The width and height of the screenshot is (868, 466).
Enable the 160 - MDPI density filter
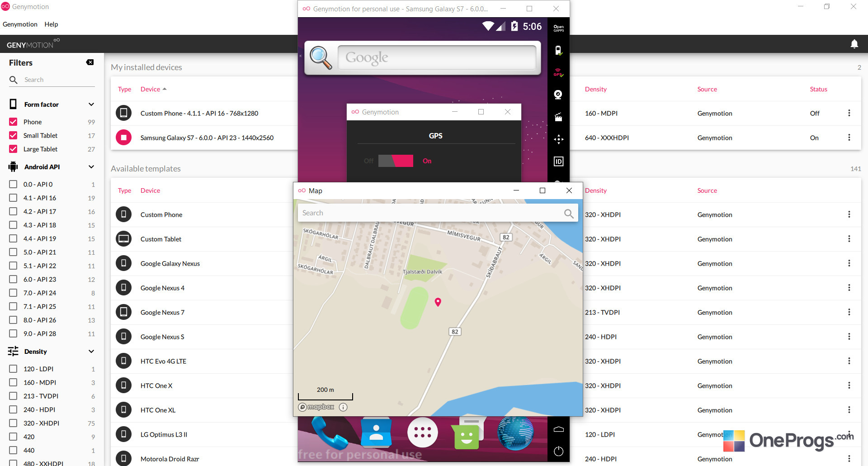point(13,382)
